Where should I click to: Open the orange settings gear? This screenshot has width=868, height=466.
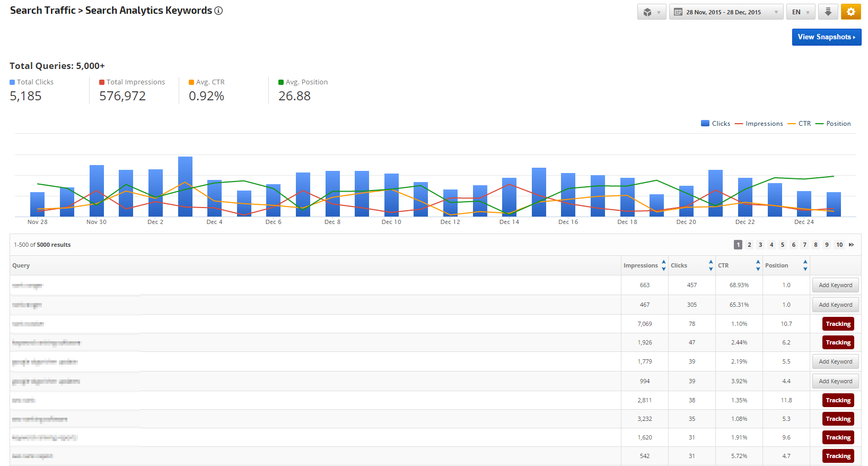pos(851,12)
